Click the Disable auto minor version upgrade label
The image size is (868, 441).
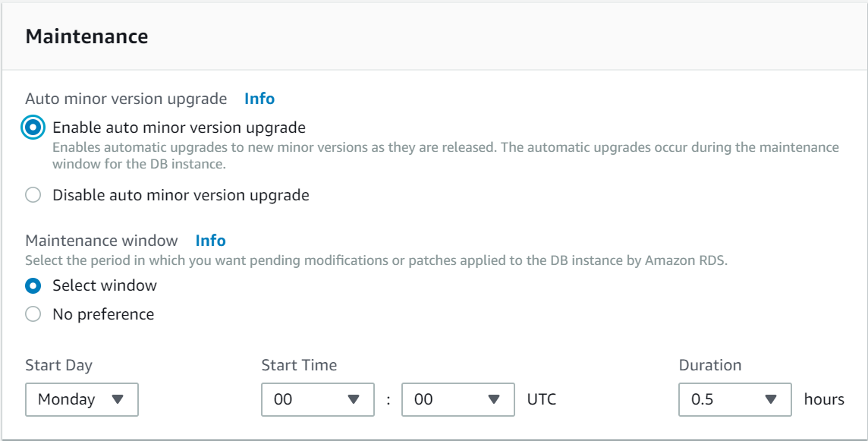click(x=181, y=196)
